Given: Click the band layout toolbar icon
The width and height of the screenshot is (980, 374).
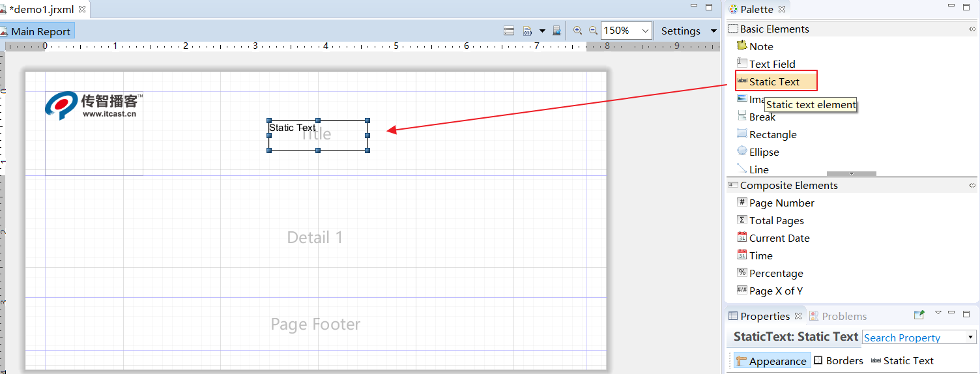Looking at the screenshot, I should coord(510,31).
